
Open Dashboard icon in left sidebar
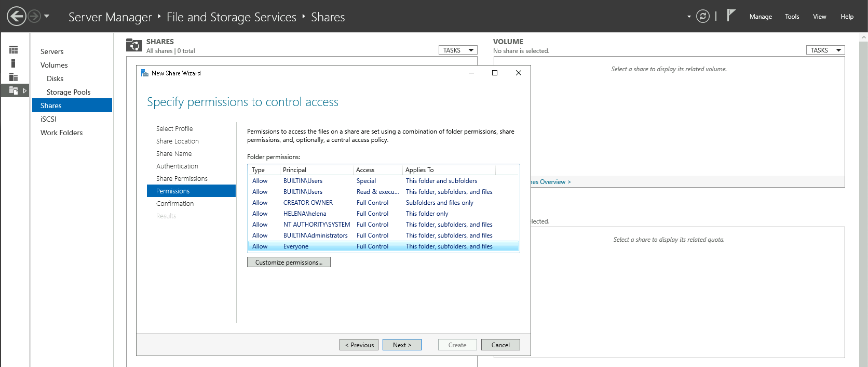tap(13, 50)
